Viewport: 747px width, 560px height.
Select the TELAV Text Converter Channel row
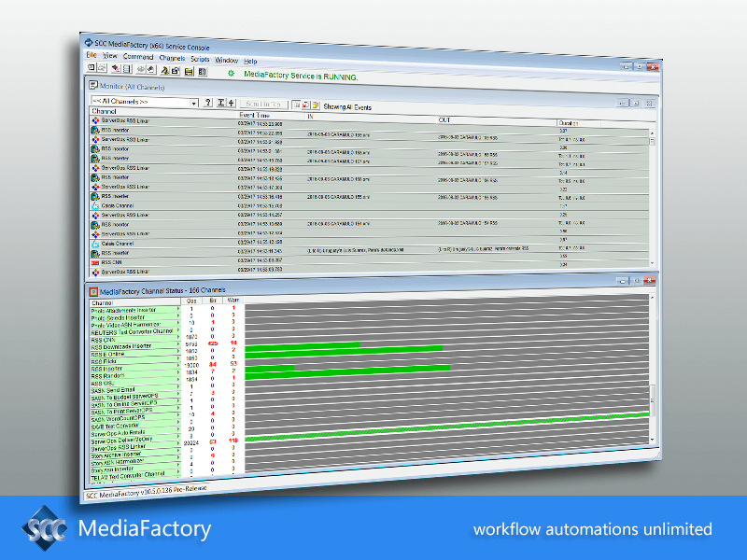(135, 475)
